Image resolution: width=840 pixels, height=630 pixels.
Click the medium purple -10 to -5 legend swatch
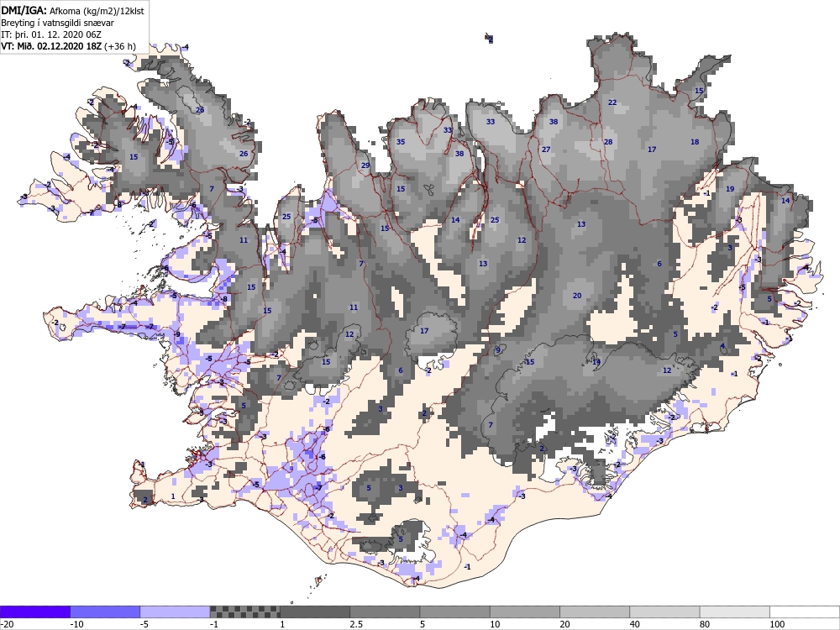click(x=105, y=612)
